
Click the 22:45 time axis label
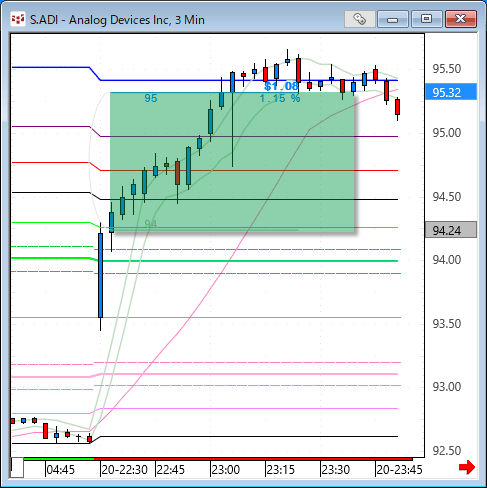pos(170,470)
